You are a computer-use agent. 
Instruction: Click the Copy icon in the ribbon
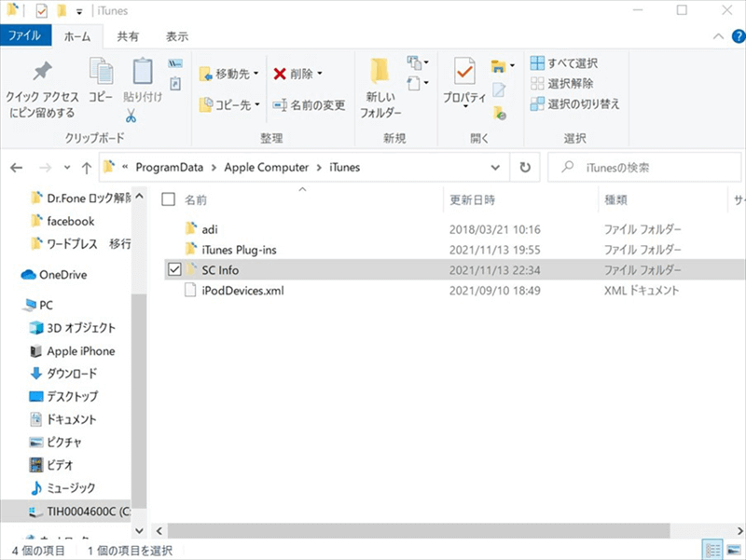[100, 73]
